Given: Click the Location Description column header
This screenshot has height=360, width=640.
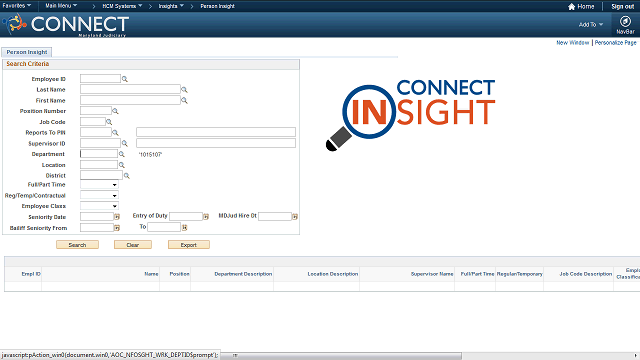Looking at the screenshot, I should tap(333, 274).
